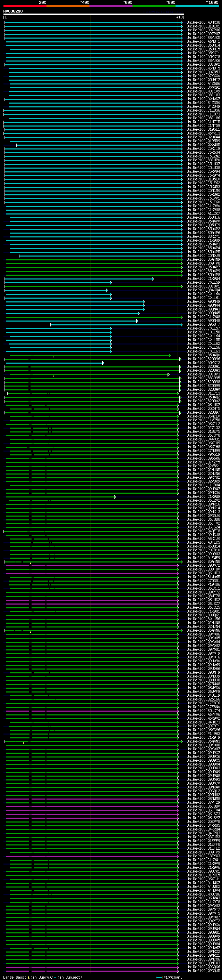
Task: Open hit UniRef100_A9ZPM6
Action: coord(203,30)
